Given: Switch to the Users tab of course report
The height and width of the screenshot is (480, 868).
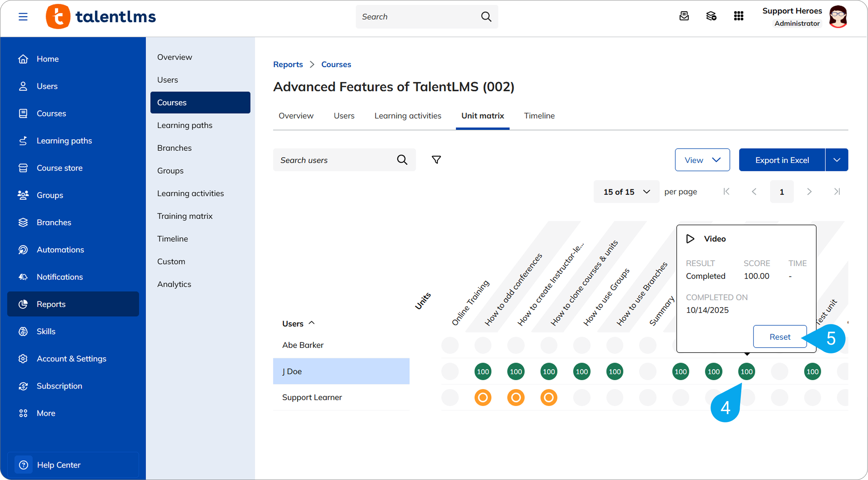Looking at the screenshot, I should point(344,116).
